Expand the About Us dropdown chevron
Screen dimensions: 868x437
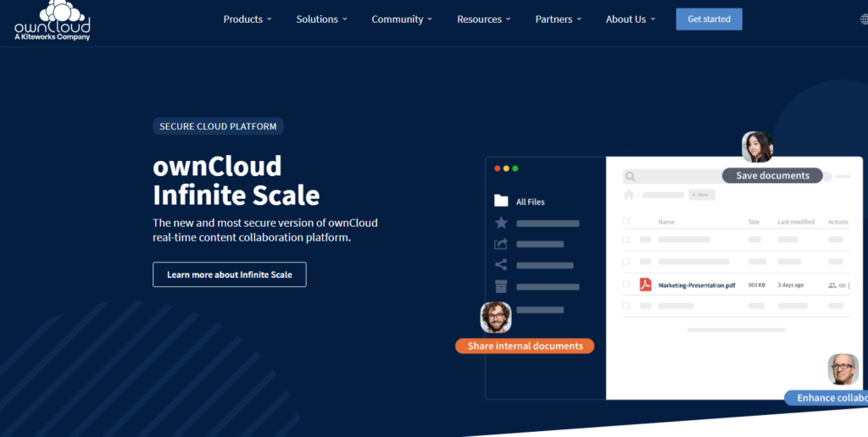(653, 19)
